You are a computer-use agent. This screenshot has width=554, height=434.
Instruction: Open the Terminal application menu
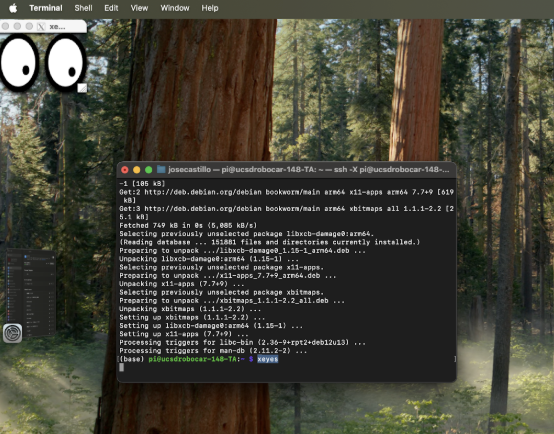[46, 8]
